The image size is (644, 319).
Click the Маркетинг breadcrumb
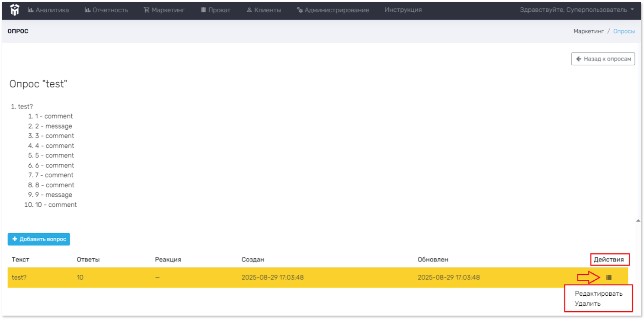tap(588, 31)
